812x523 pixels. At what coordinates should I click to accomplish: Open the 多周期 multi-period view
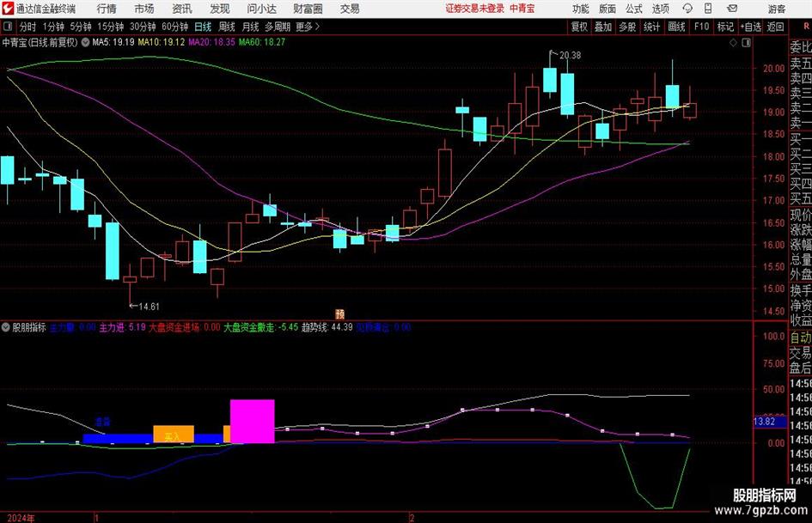[278, 27]
